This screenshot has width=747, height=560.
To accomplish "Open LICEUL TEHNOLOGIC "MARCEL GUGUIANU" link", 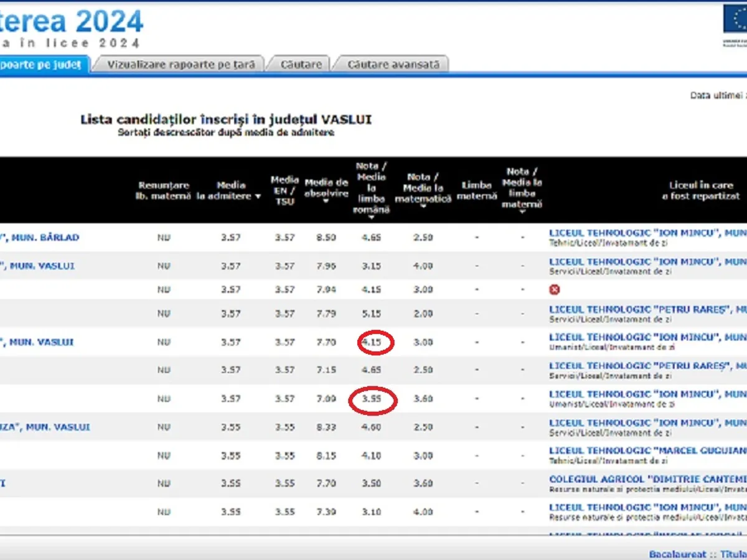I will coord(647,450).
